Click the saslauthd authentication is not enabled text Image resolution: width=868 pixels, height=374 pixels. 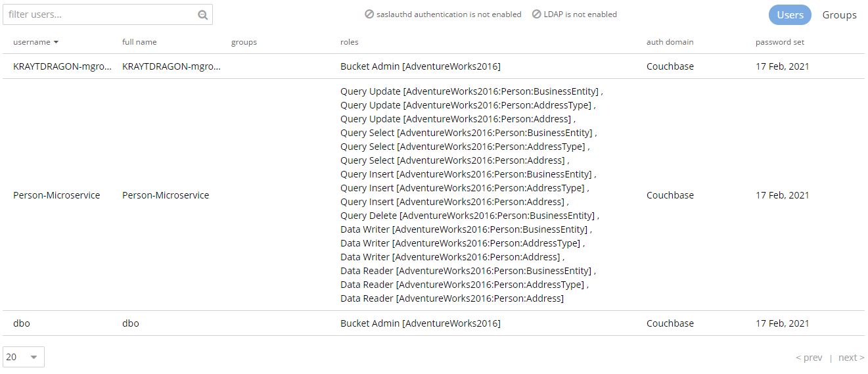(x=449, y=14)
